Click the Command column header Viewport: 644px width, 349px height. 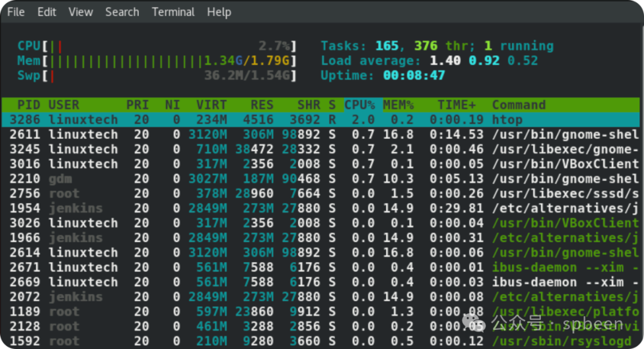[x=519, y=105]
